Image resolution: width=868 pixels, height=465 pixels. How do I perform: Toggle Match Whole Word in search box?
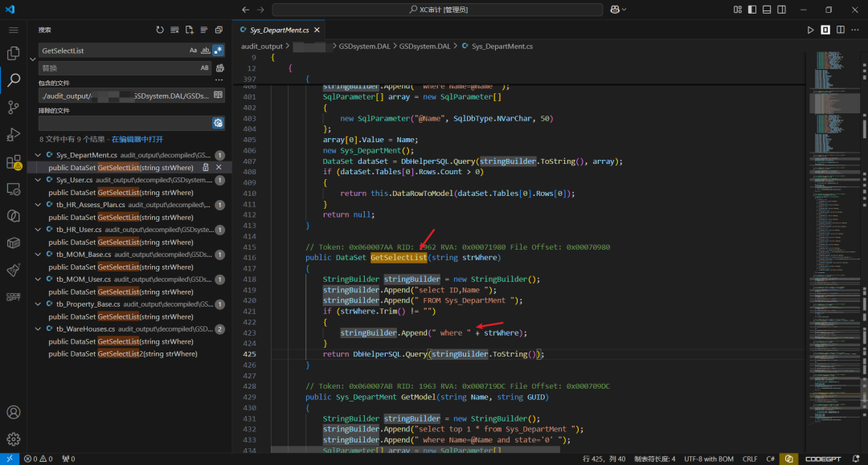tap(206, 51)
